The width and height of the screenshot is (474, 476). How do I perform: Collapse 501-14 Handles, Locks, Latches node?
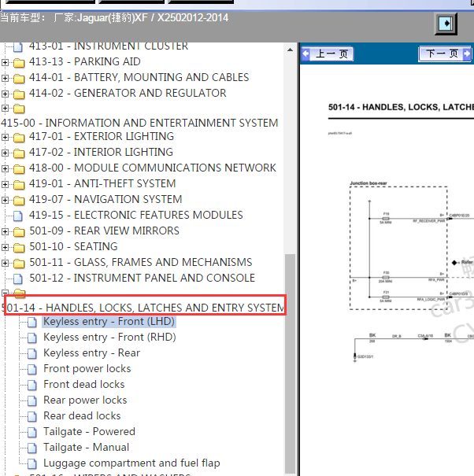click(5, 293)
